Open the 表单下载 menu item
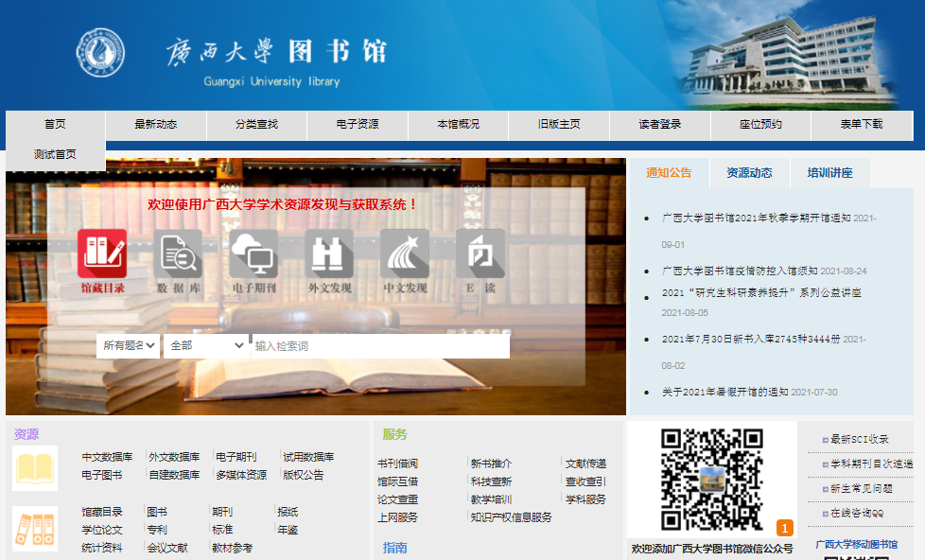Viewport: 925px width, 560px height. point(862,125)
